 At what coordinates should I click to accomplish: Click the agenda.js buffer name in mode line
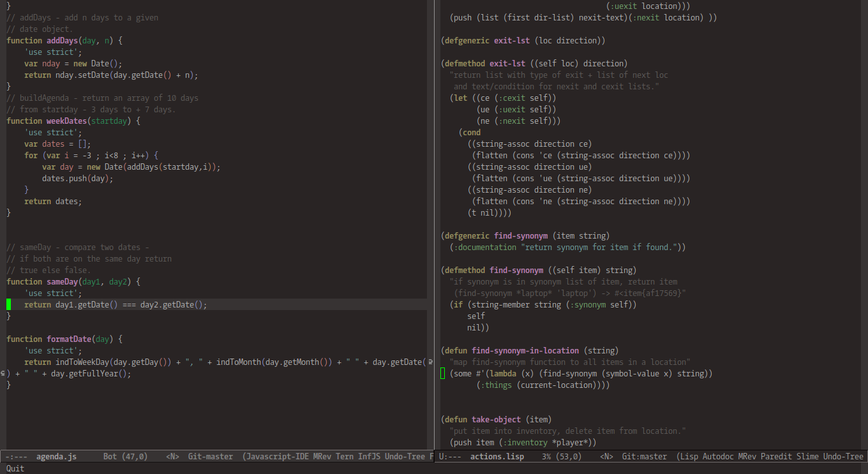(x=56, y=457)
